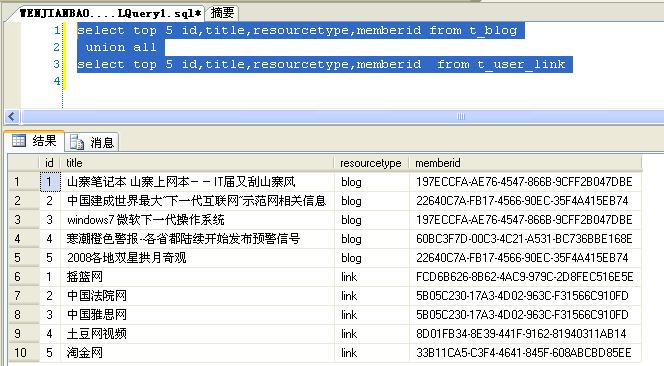Click memberid starting 60BC3F7D
Image resolution: width=664 pixels, height=366 pixels.
(x=525, y=239)
